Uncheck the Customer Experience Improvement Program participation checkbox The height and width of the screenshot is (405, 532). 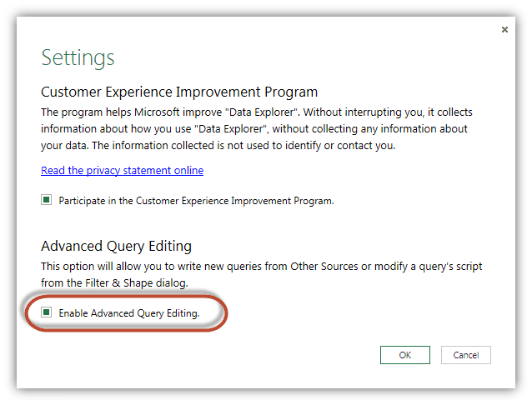click(46, 200)
